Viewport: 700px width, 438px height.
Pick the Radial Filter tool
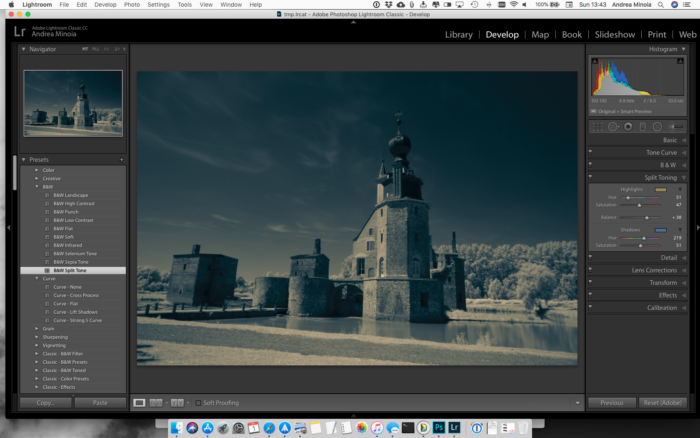tap(657, 127)
